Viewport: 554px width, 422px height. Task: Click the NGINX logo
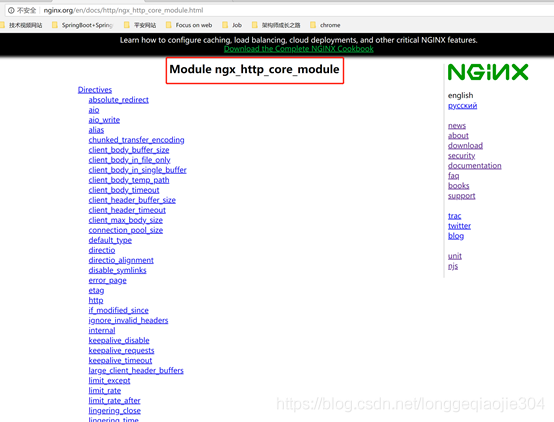(x=488, y=72)
